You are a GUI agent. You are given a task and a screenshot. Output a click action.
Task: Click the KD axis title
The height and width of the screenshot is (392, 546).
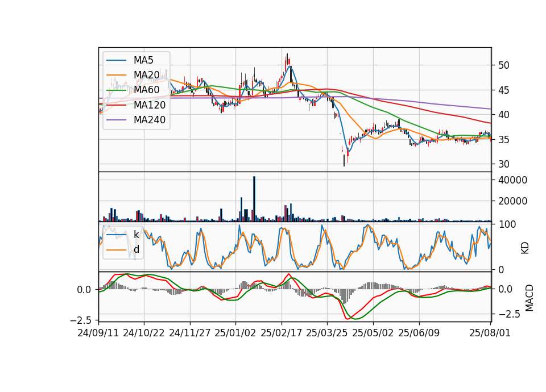pyautogui.click(x=525, y=248)
